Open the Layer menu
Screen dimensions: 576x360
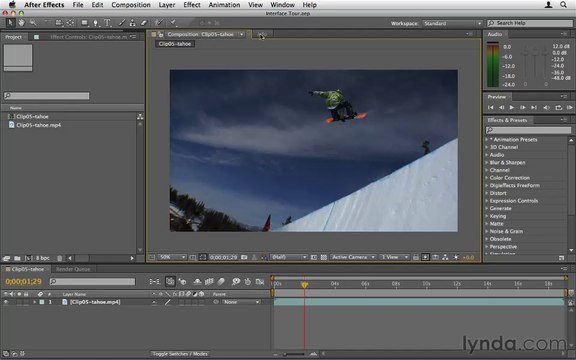coord(167,5)
